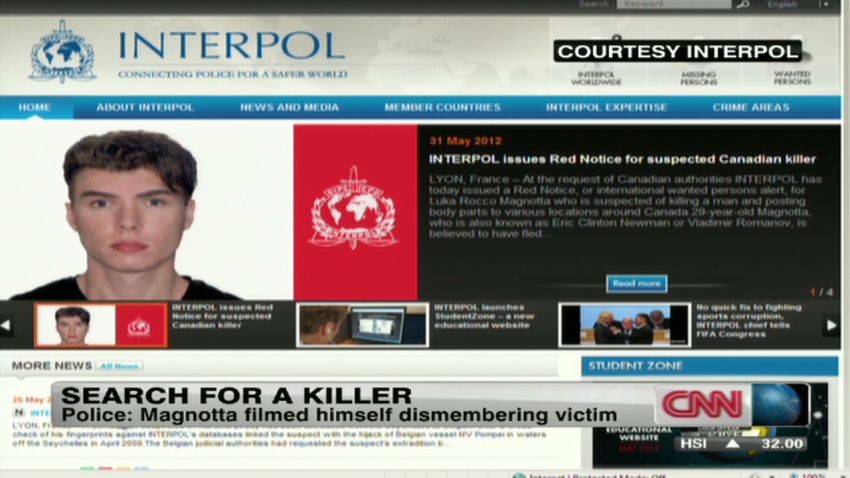Click the STUDENT ZONE header
Image resolution: width=850 pixels, height=478 pixels.
click(710, 366)
